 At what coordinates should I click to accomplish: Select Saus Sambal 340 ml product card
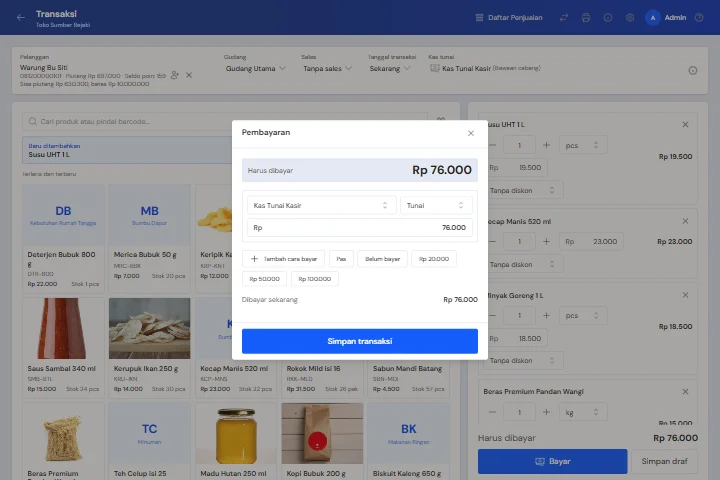tap(63, 348)
